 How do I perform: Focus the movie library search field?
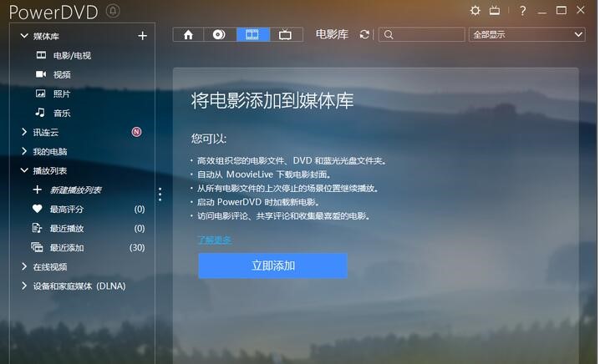pyautogui.click(x=422, y=35)
